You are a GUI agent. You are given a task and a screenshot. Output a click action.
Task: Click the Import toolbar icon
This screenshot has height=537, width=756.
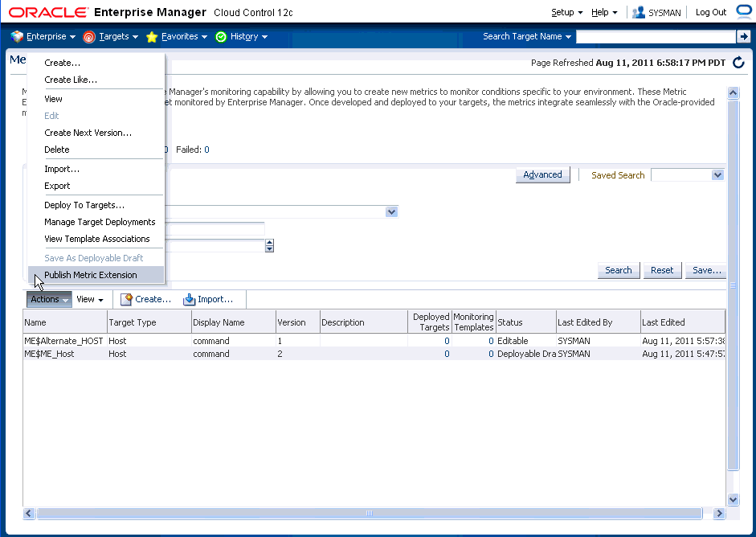click(x=189, y=299)
